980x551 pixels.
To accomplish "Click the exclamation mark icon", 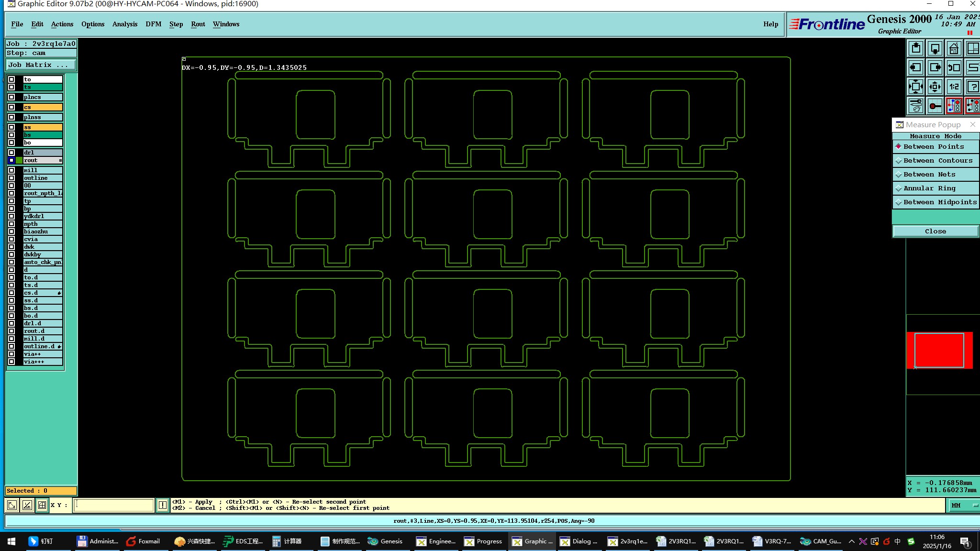I will (163, 505).
